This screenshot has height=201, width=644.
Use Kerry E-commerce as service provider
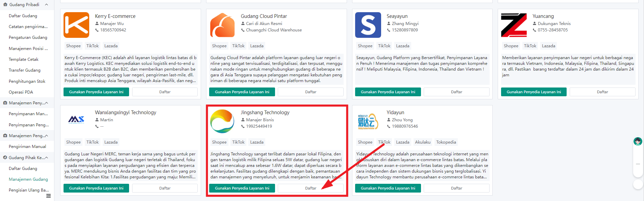coord(96,92)
